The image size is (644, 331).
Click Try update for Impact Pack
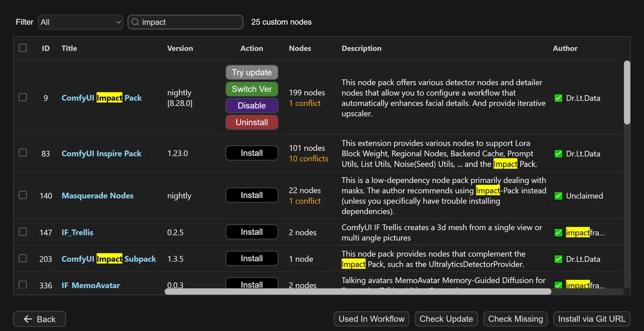coord(252,73)
